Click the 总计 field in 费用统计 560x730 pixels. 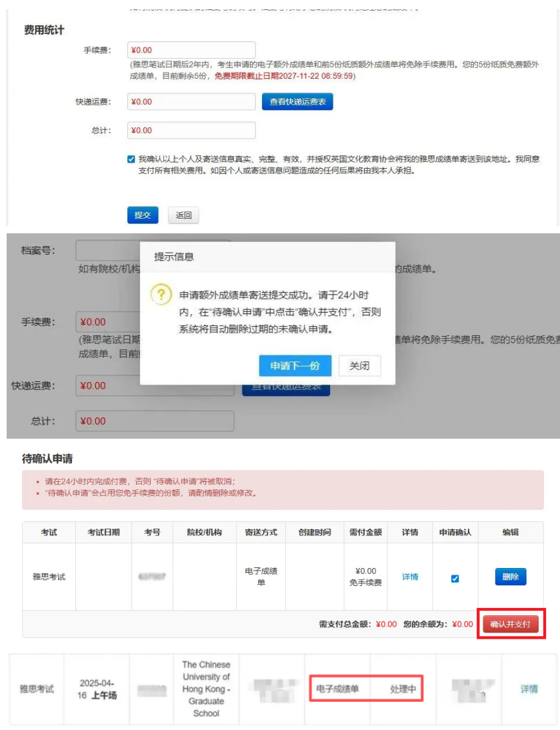[x=191, y=131]
